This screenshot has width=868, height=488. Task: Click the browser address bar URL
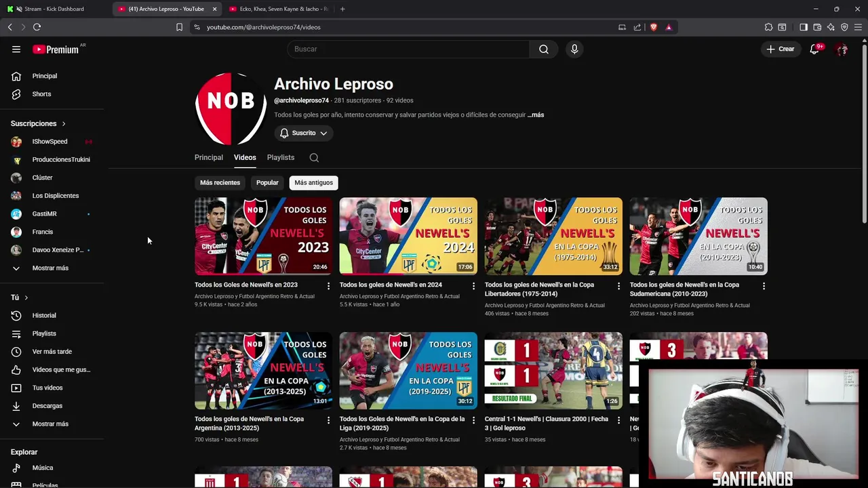[263, 27]
